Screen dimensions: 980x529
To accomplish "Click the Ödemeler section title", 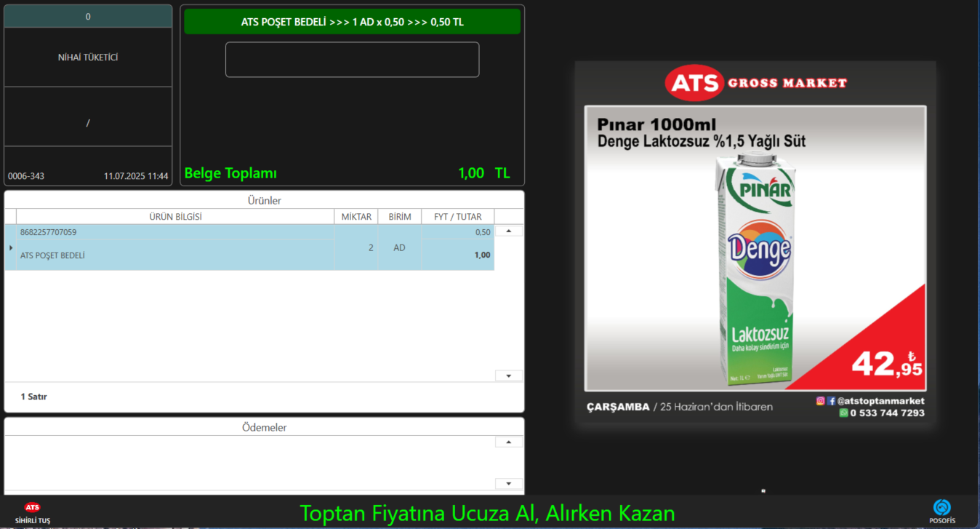I will coord(264,427).
